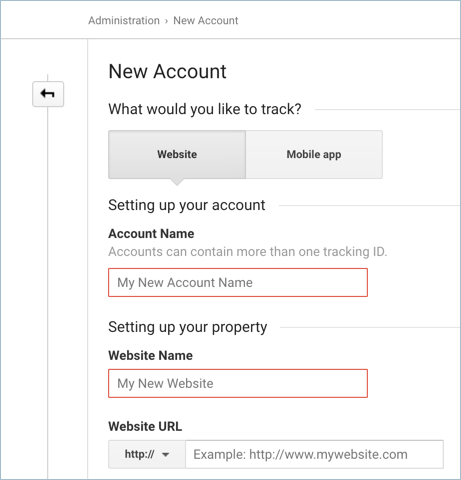Focus the My New Website field

238,383
